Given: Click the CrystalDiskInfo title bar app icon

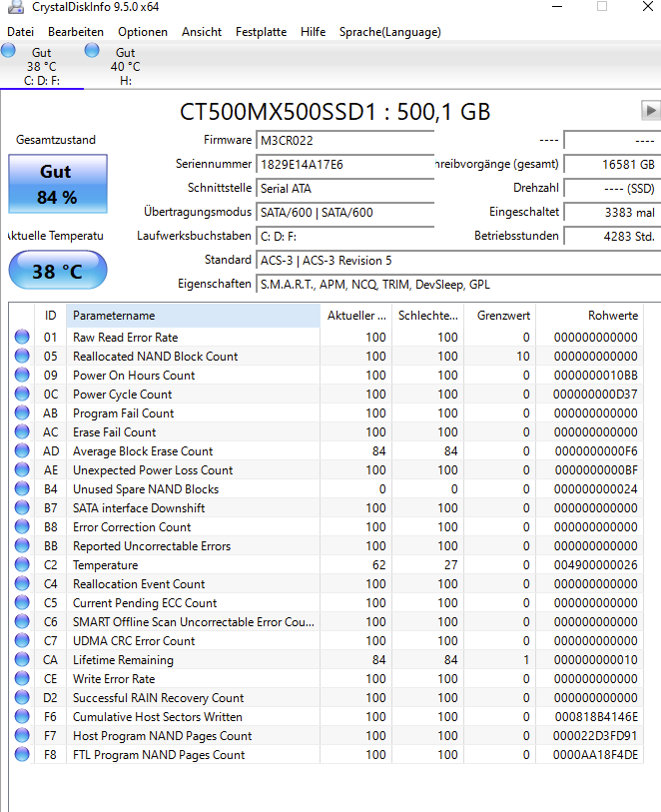Looking at the screenshot, I should (16, 7).
